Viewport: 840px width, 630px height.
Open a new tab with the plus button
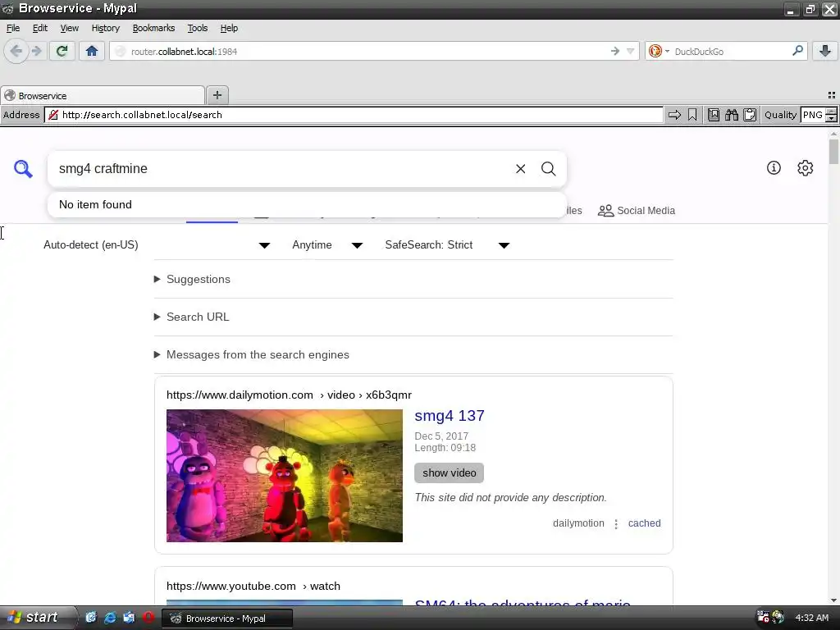[x=217, y=95]
